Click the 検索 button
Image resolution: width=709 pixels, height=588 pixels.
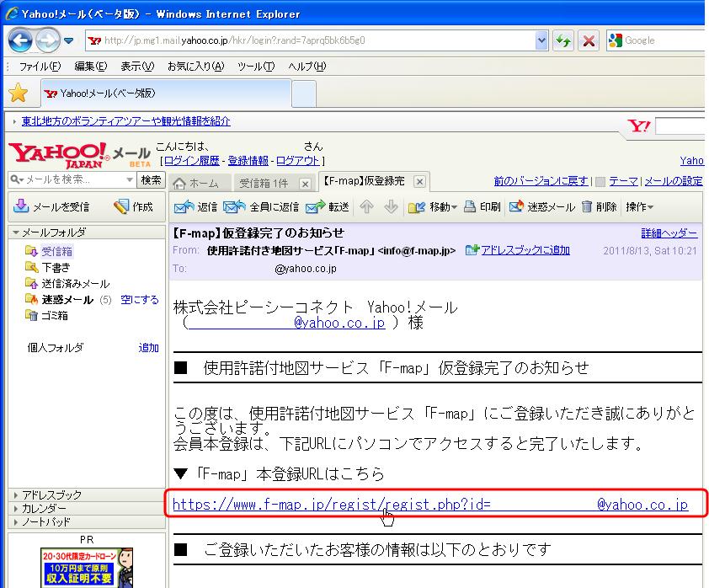pyautogui.click(x=151, y=179)
